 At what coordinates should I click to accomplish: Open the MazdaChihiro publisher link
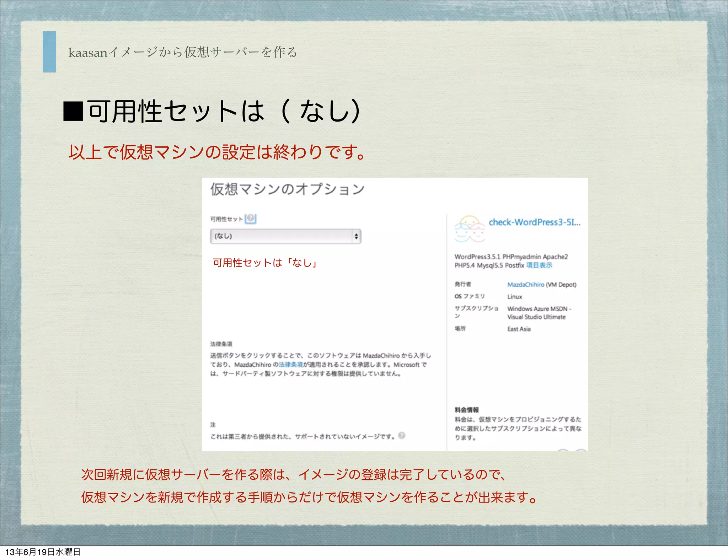[x=526, y=285]
